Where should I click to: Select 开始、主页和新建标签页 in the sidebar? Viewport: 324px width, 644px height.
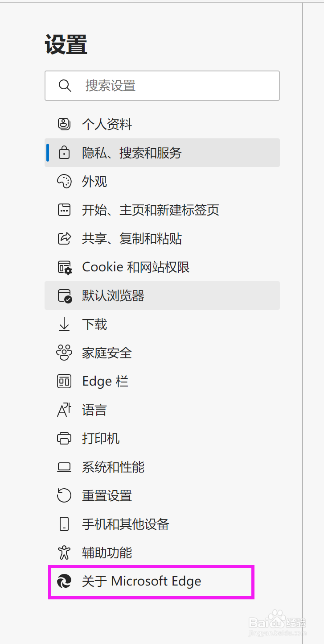(162, 210)
